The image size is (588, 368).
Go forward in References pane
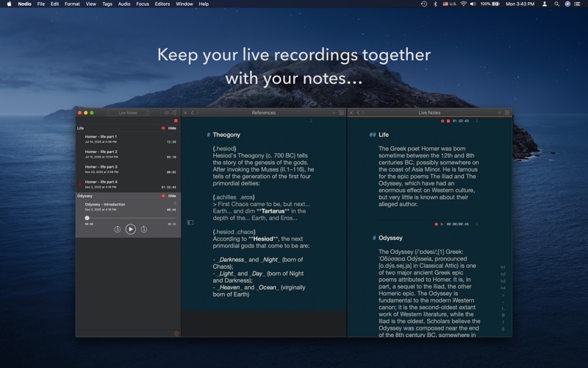coord(198,113)
